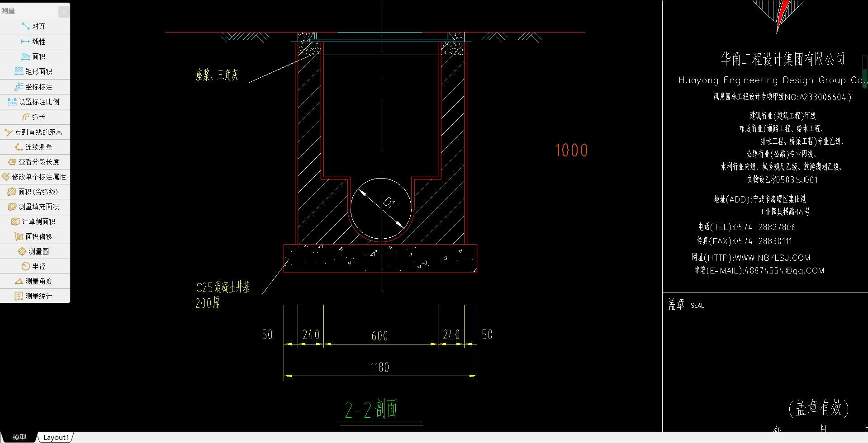The width and height of the screenshot is (868, 443).
Task: Click the 建筑行业(建筑工程)甲级 line
Action: (783, 116)
